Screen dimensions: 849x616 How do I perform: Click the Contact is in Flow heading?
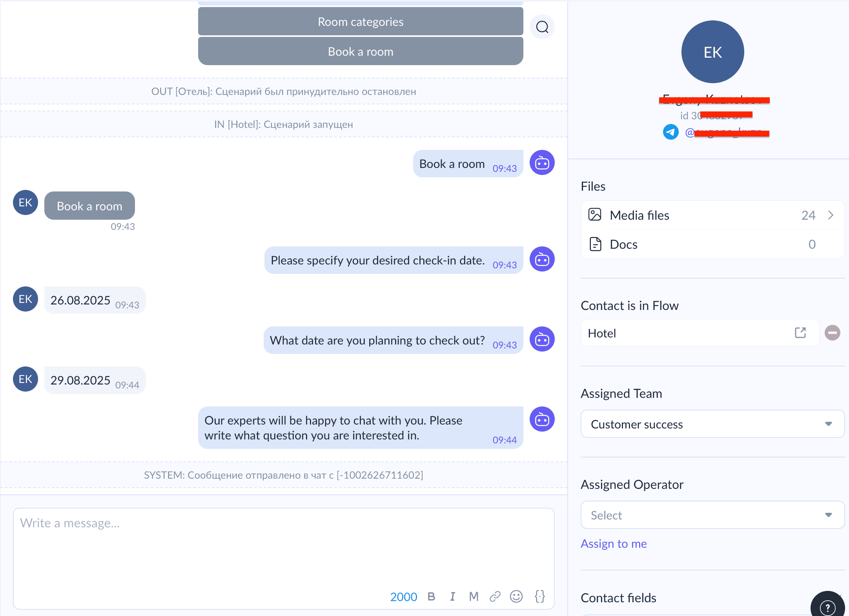(x=629, y=305)
